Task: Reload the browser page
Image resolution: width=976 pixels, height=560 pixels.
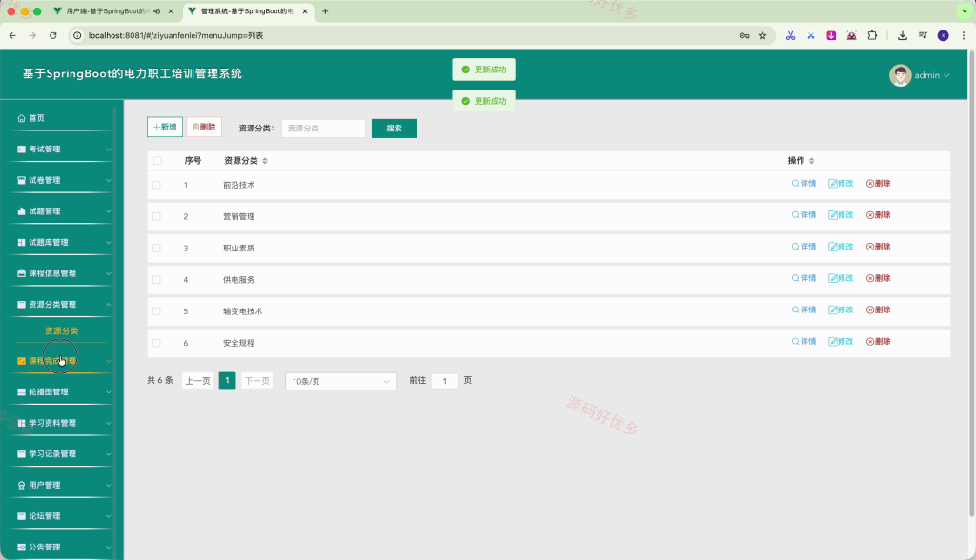Action: [53, 36]
